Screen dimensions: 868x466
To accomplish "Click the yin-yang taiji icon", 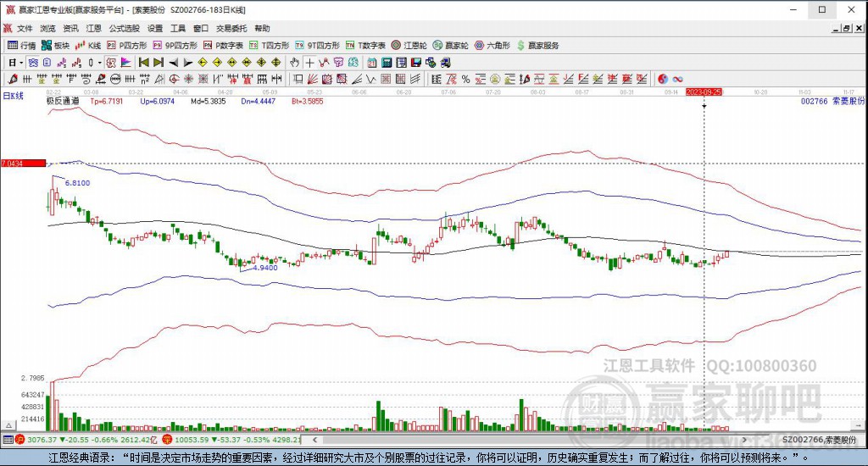I will tap(663, 79).
